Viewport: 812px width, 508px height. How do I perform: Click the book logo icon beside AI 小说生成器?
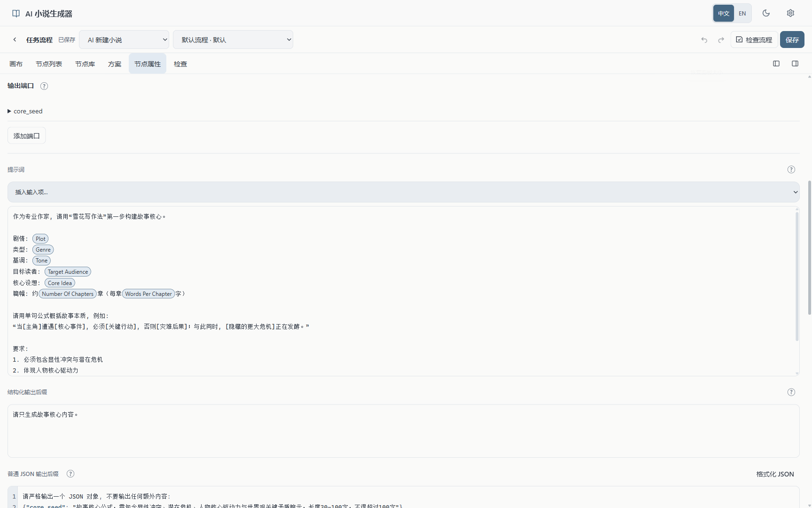pyautogui.click(x=16, y=14)
